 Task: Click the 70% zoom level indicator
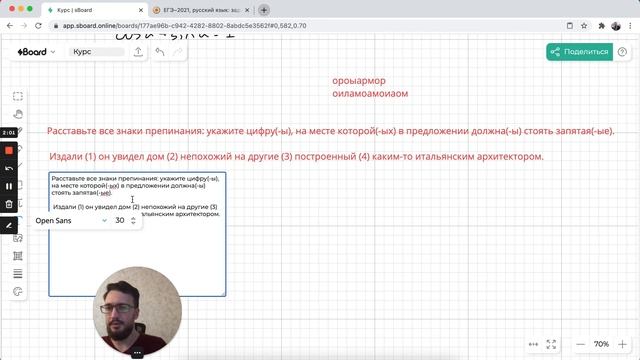(x=601, y=344)
